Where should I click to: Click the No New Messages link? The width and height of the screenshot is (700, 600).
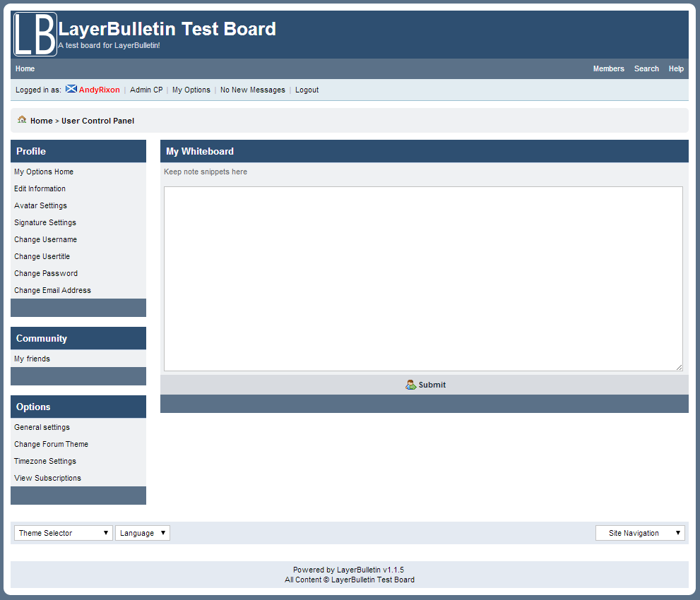click(x=252, y=90)
